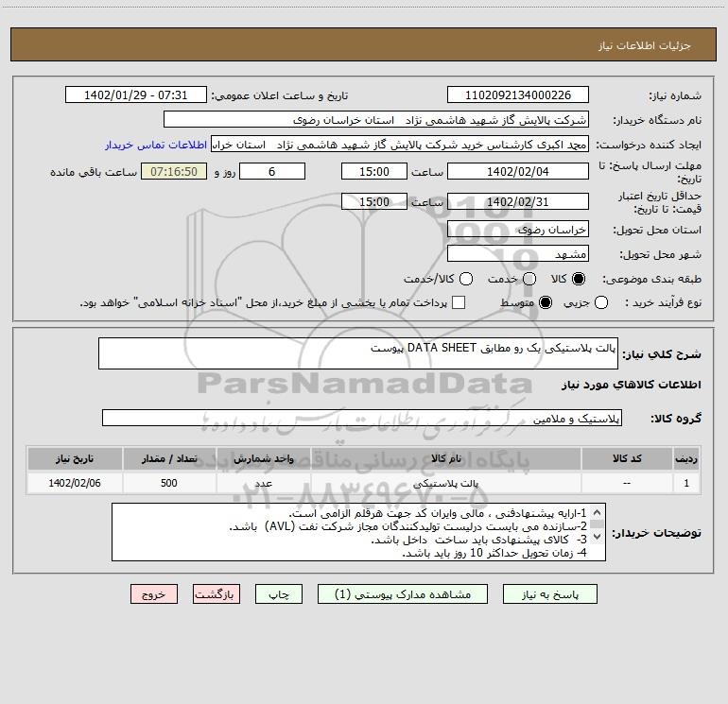Click the چاپ print button
The width and height of the screenshot is (728, 704).
[x=279, y=594]
